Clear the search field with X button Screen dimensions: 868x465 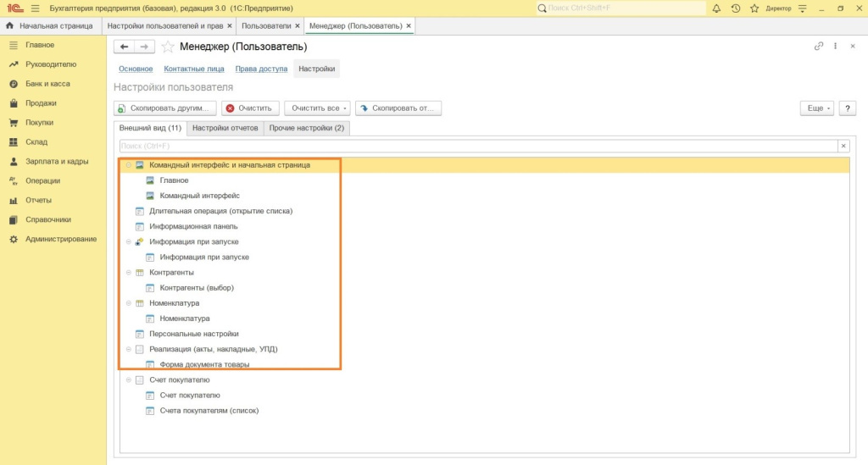843,146
